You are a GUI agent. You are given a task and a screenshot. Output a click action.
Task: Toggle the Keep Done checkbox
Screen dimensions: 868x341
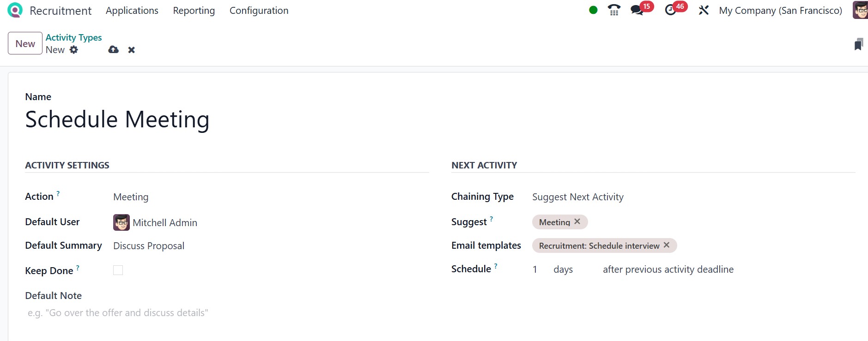pyautogui.click(x=118, y=270)
